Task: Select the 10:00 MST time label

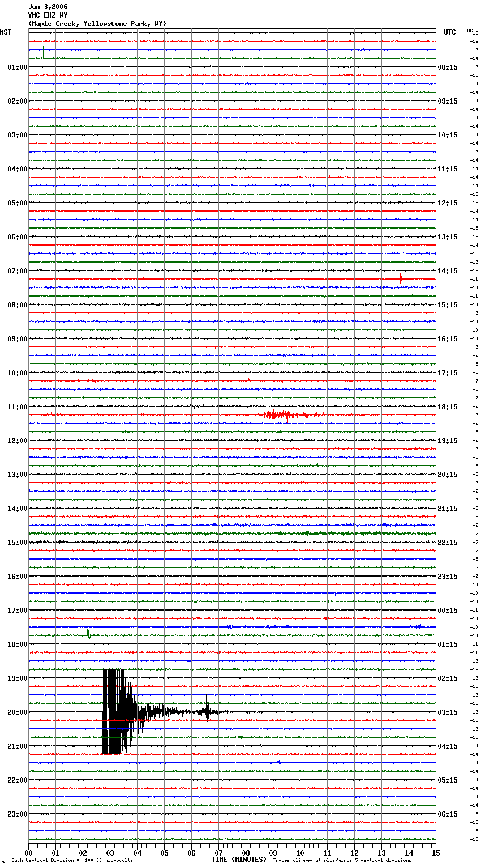Action: [18, 373]
